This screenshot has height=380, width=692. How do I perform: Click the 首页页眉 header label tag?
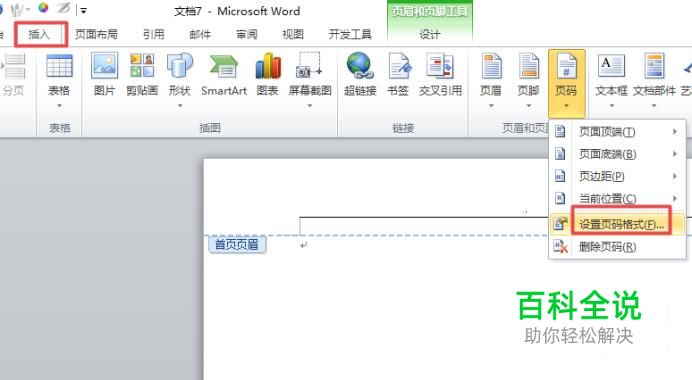pyautogui.click(x=237, y=245)
